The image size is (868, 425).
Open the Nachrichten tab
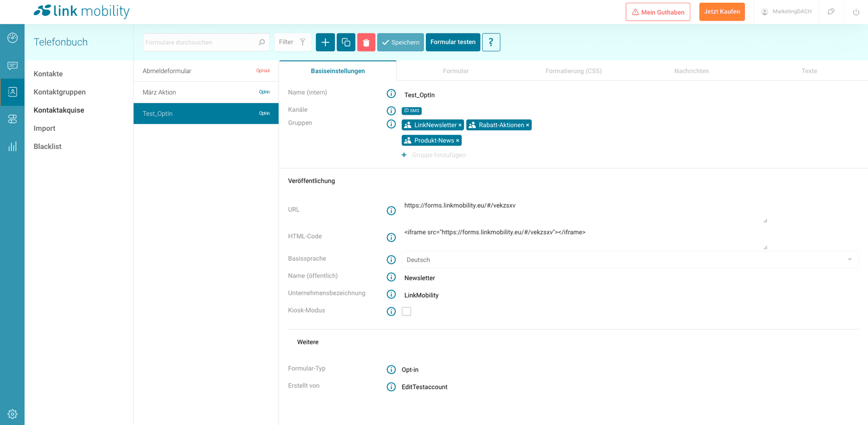coord(691,71)
